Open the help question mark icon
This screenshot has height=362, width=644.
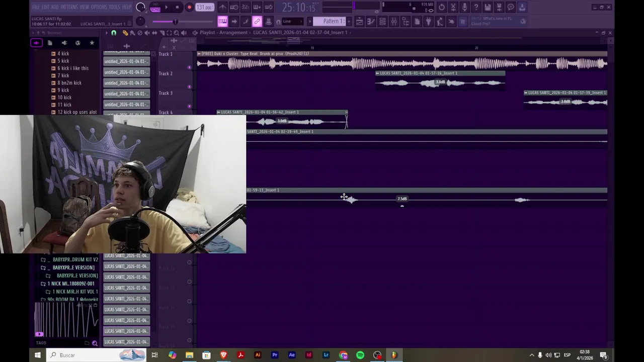(476, 7)
